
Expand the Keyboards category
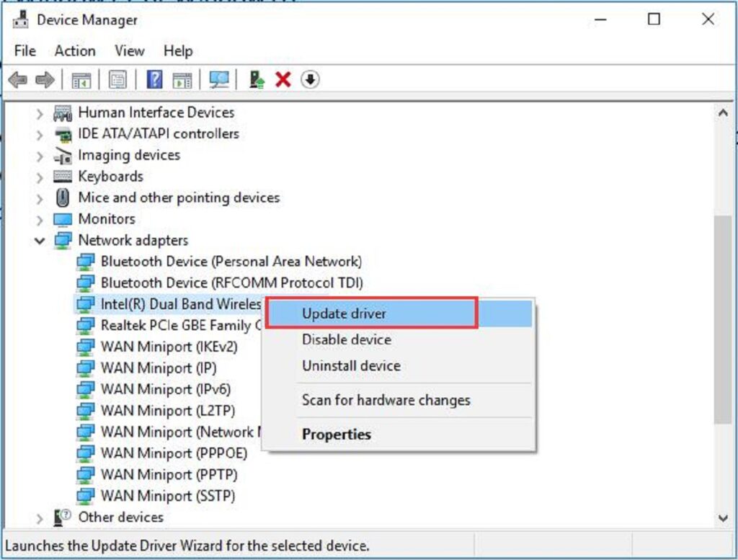(40, 177)
